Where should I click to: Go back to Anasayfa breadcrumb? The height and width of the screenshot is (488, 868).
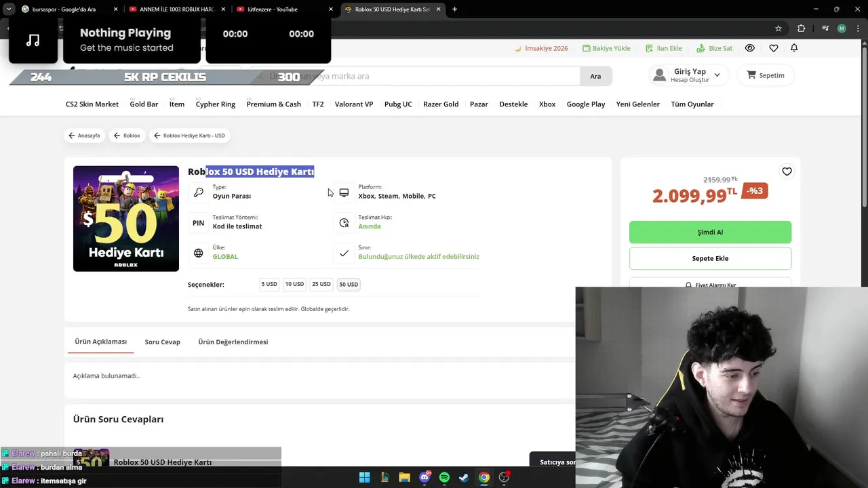(x=84, y=136)
